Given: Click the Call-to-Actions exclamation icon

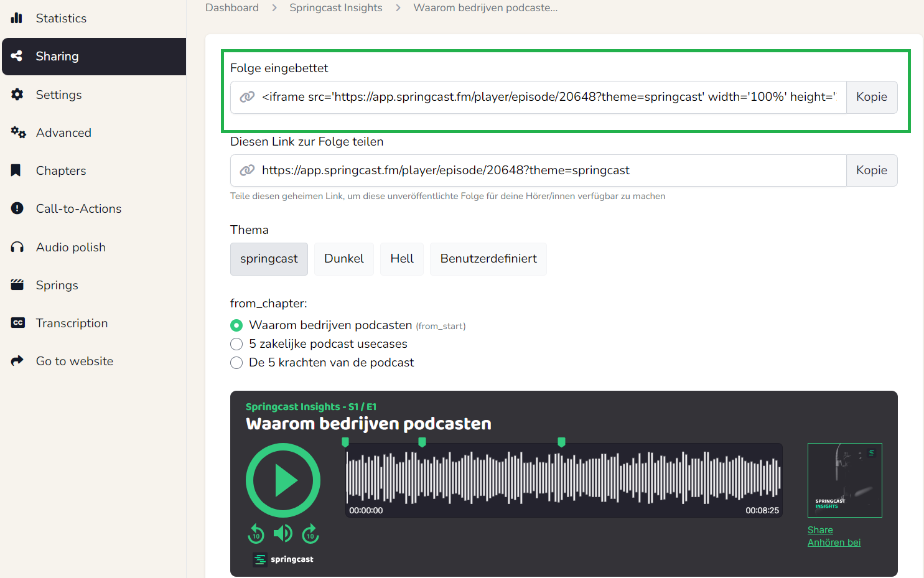Looking at the screenshot, I should point(17,208).
